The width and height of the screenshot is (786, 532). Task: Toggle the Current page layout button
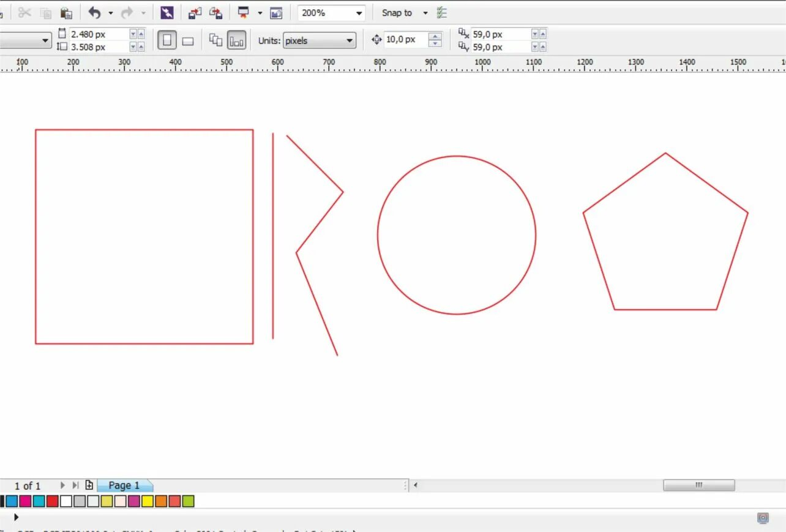click(x=236, y=41)
